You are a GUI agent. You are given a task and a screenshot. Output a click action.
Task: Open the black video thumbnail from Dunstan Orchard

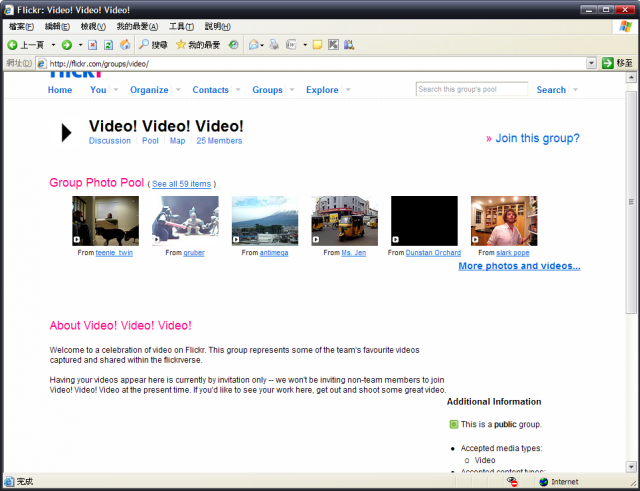(x=424, y=221)
